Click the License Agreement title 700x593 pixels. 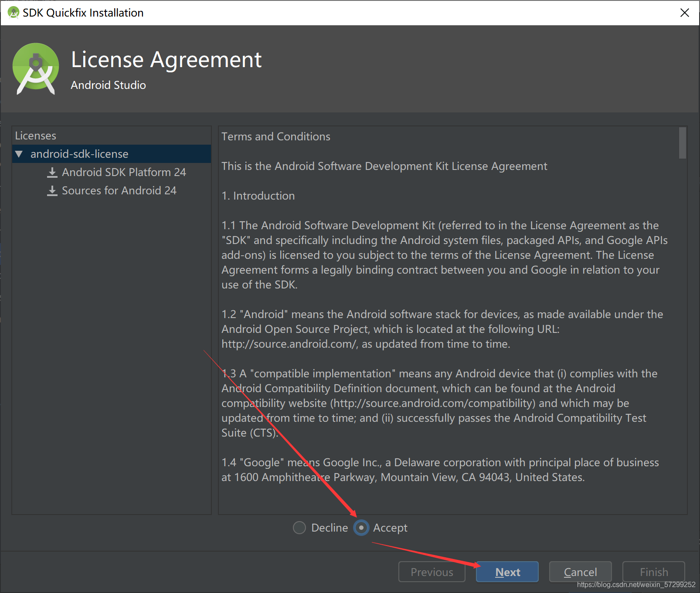click(166, 60)
